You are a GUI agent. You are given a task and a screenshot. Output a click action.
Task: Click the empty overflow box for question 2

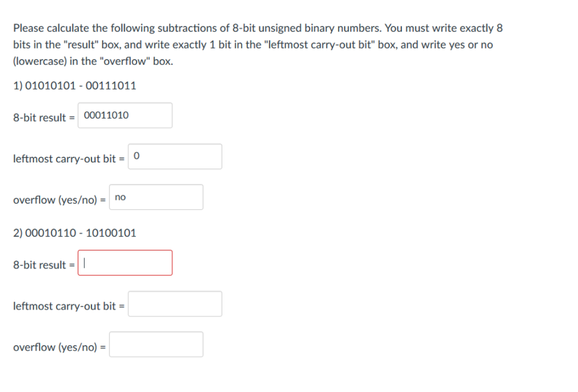pos(157,345)
